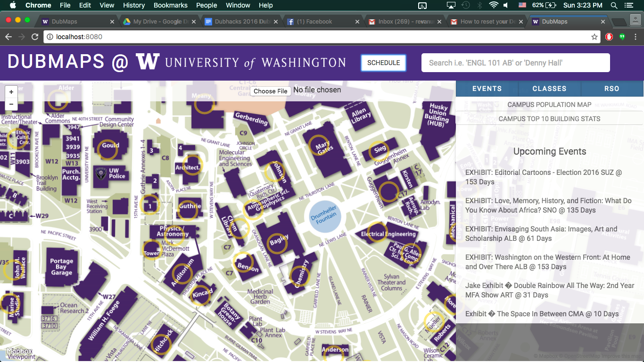644x362 pixels.
Task: Open the green Hangouts extension icon
Action: coord(622,37)
